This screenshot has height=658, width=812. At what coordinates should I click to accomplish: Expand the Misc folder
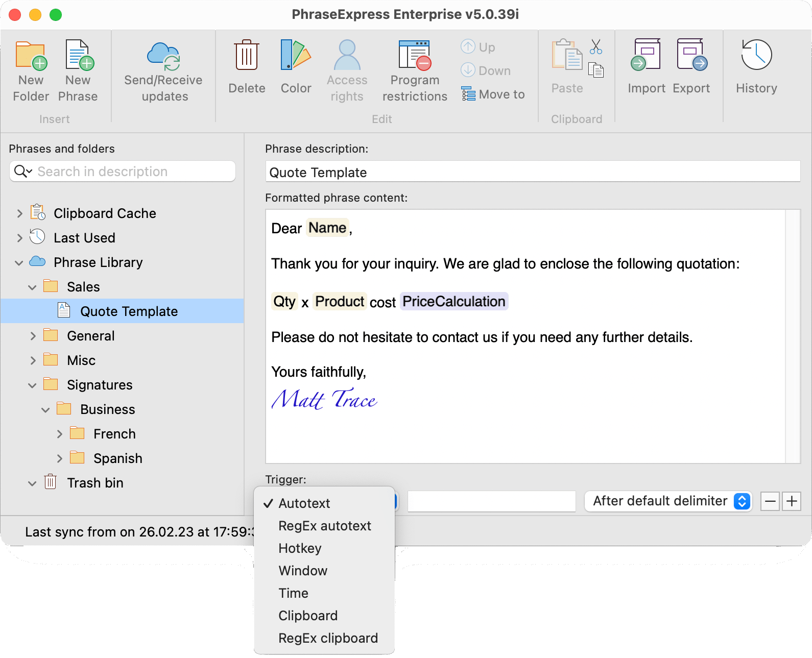33,360
